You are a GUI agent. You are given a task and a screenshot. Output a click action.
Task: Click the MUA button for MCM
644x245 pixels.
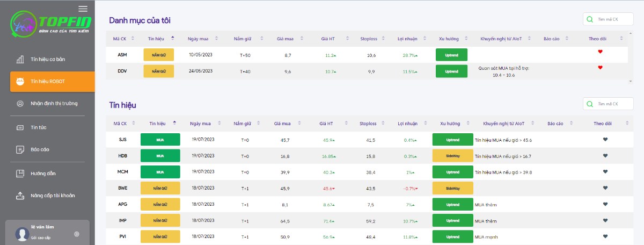coord(160,172)
